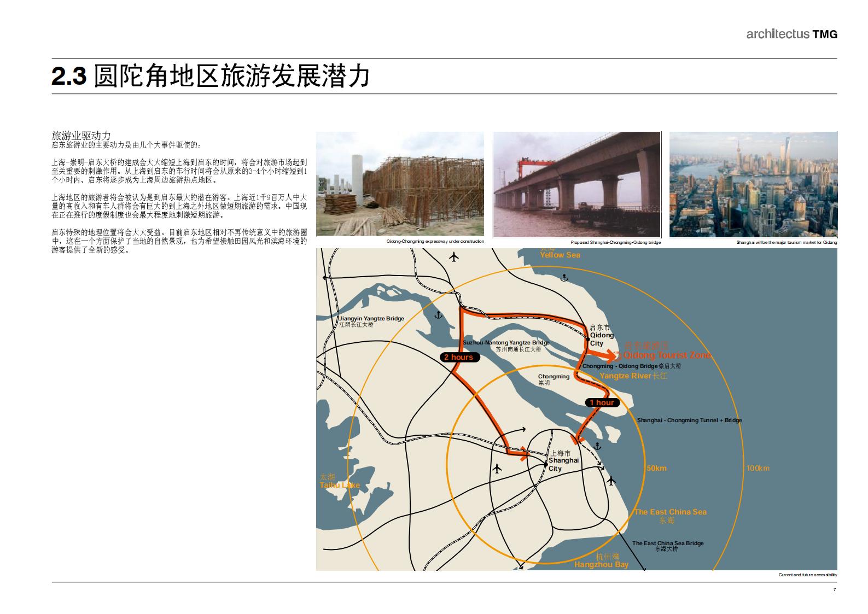This screenshot has height=614, width=868.
Task: Click the airplane icon on coast near 50km ring
Action: [611, 481]
